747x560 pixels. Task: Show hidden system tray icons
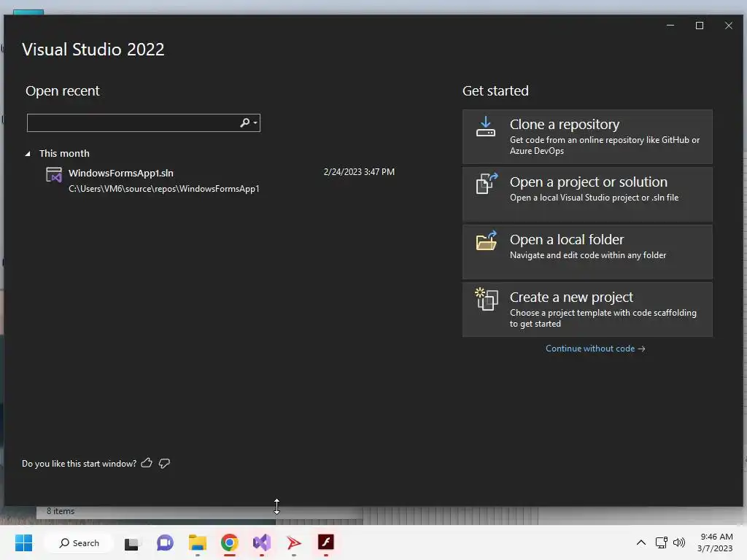click(x=641, y=542)
